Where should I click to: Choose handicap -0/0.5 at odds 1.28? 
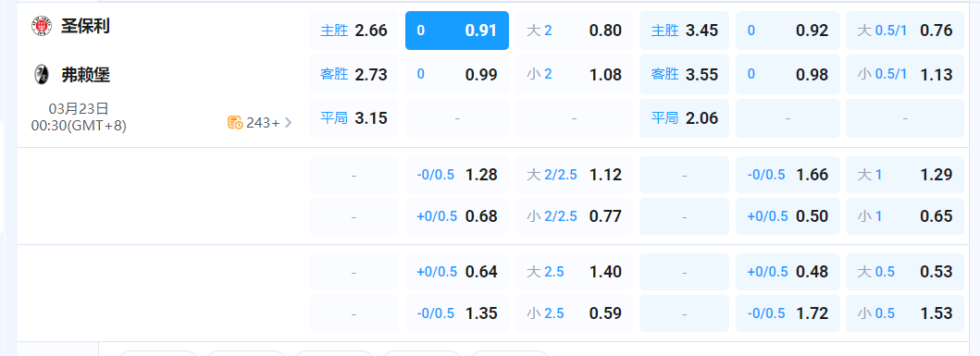(457, 175)
